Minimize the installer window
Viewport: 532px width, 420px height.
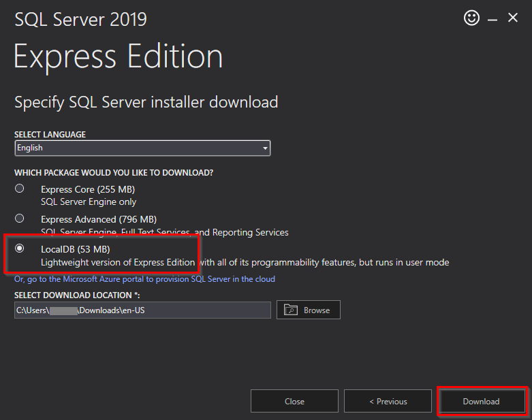(492, 19)
